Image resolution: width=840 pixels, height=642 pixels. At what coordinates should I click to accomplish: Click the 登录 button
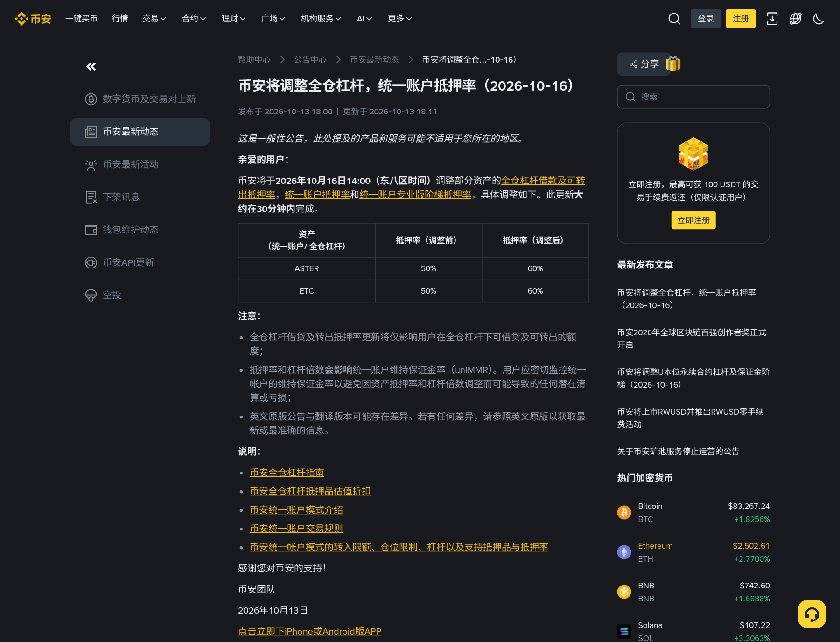[x=706, y=19]
